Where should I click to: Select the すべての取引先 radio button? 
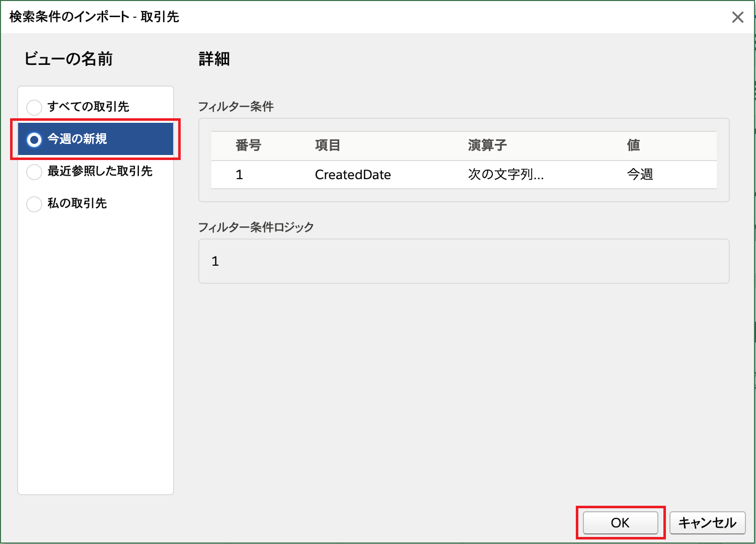[x=34, y=107]
